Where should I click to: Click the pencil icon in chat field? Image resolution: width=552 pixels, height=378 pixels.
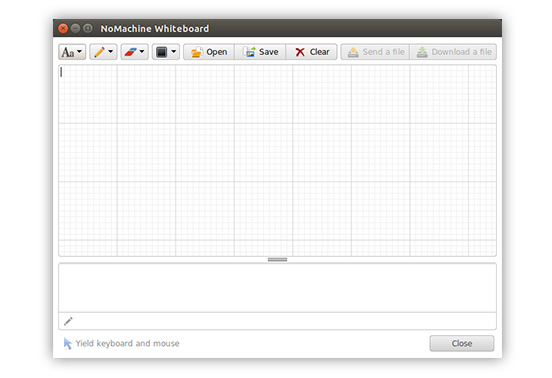(x=68, y=321)
